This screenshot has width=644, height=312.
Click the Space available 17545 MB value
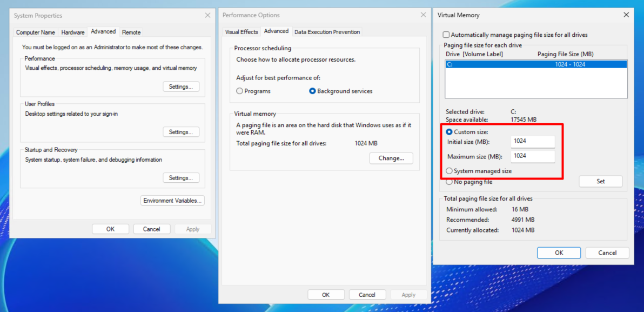pos(523,120)
